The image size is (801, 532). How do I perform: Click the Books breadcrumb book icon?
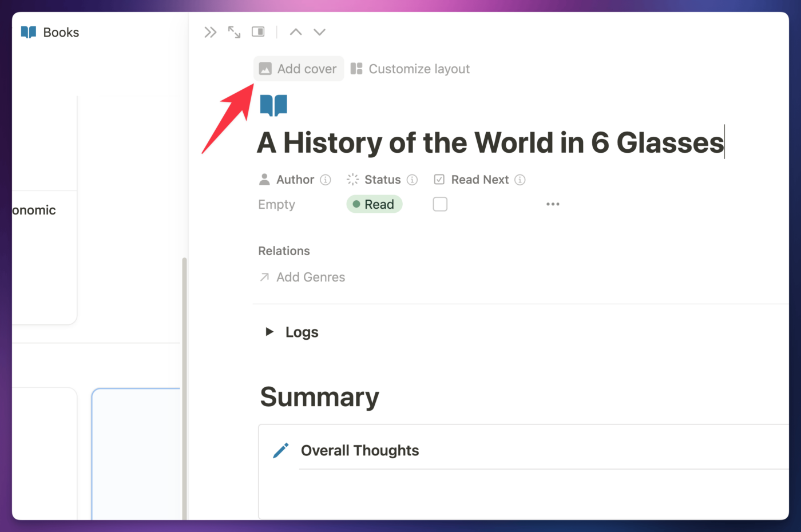click(x=29, y=32)
